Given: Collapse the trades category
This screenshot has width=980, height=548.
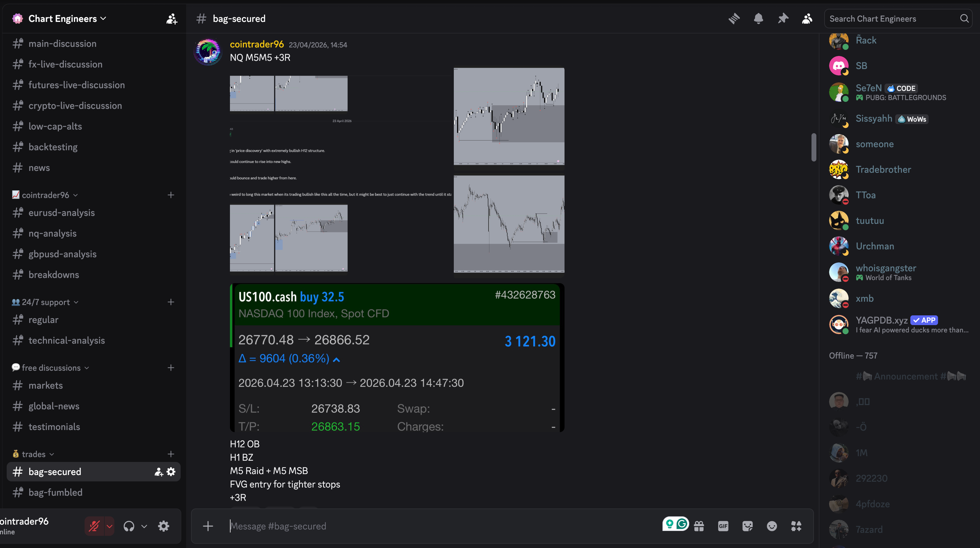Looking at the screenshot, I should pos(33,454).
